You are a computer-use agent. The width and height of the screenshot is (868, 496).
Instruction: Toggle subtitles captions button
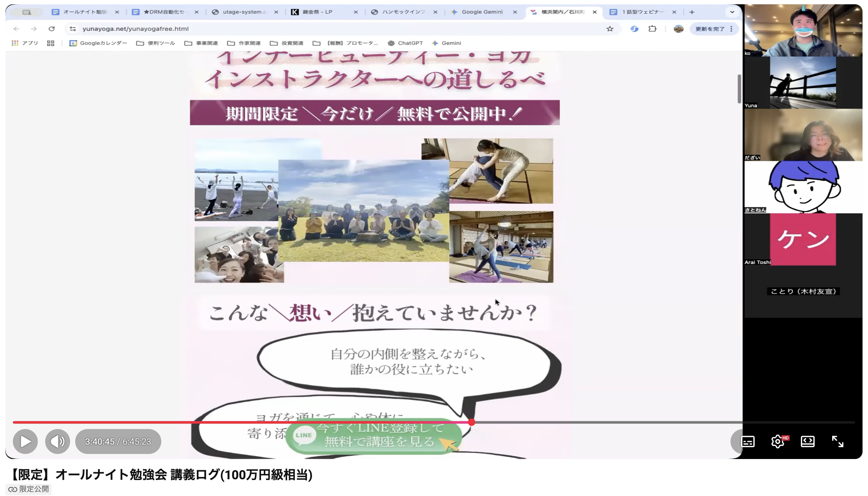tap(747, 441)
